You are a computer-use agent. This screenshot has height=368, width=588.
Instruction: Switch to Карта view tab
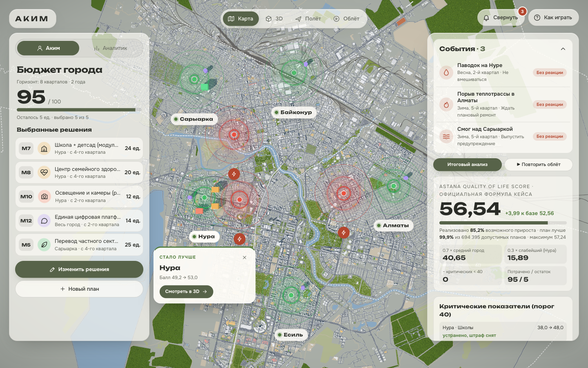click(241, 19)
